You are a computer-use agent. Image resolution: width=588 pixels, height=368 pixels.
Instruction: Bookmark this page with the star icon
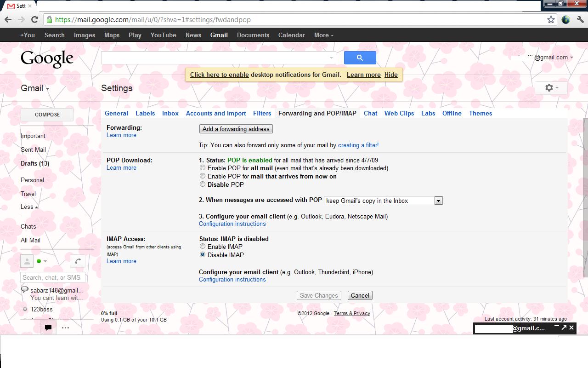[x=551, y=19]
